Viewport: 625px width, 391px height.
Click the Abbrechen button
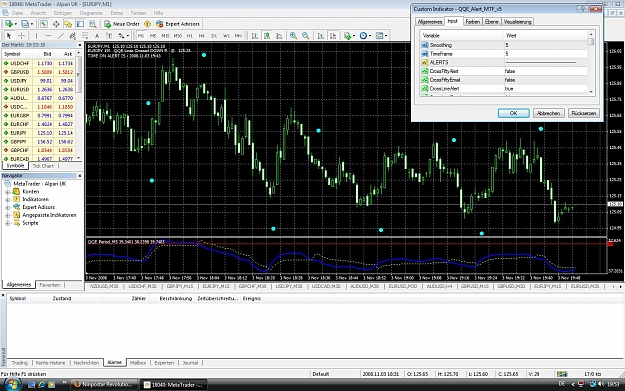pyautogui.click(x=548, y=113)
